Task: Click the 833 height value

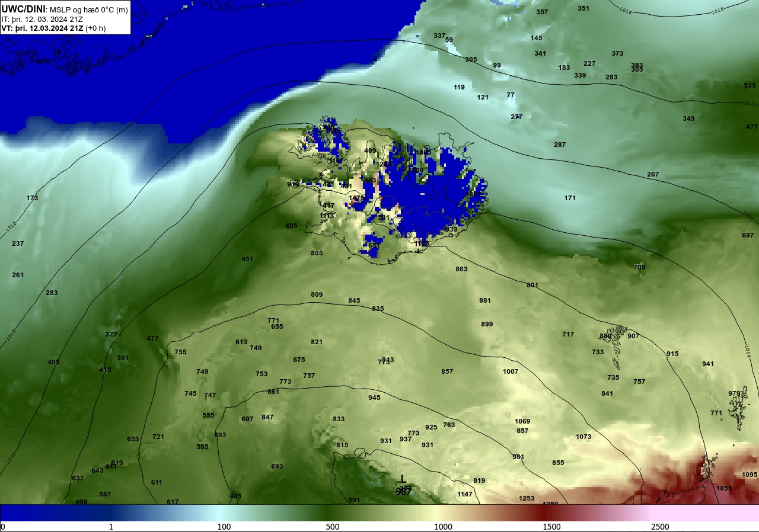Action: (x=339, y=419)
